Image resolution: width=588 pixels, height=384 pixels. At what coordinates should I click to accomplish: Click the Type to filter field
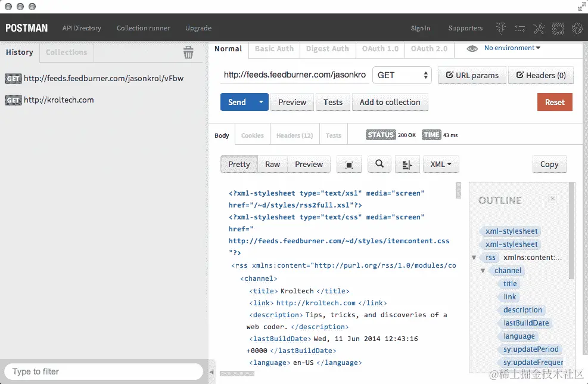104,371
